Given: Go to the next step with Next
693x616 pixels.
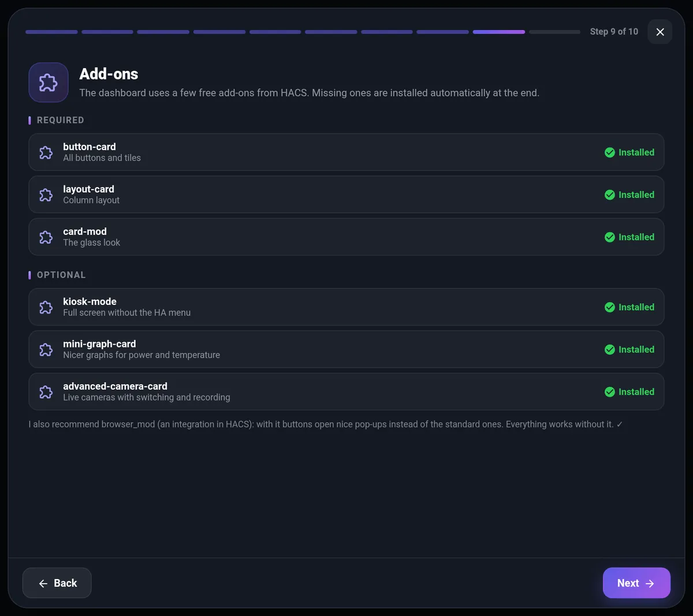Looking at the screenshot, I should pyautogui.click(x=636, y=583).
